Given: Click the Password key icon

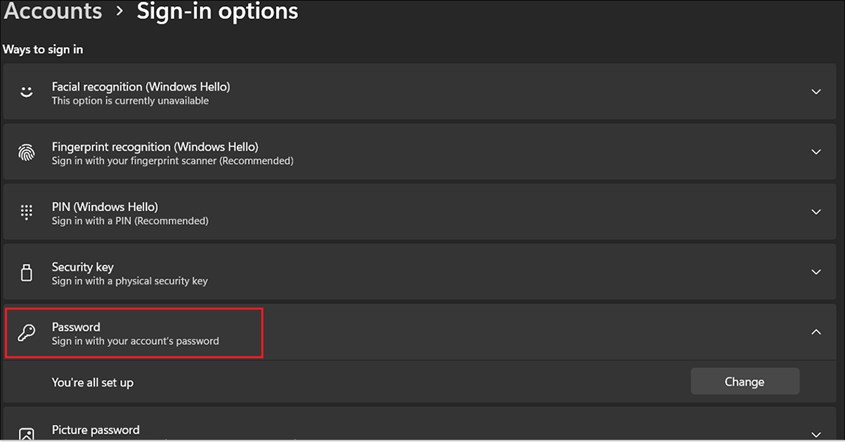Looking at the screenshot, I should pyautogui.click(x=27, y=333).
